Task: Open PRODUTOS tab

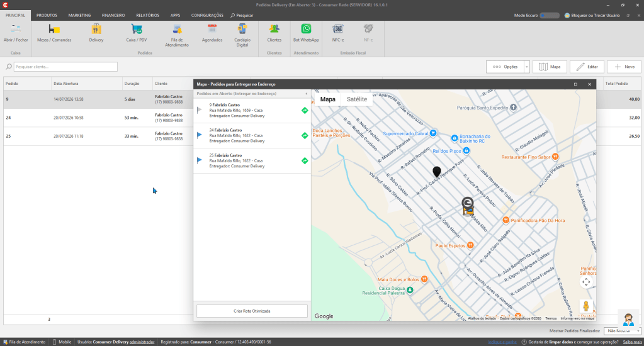Action: (47, 15)
